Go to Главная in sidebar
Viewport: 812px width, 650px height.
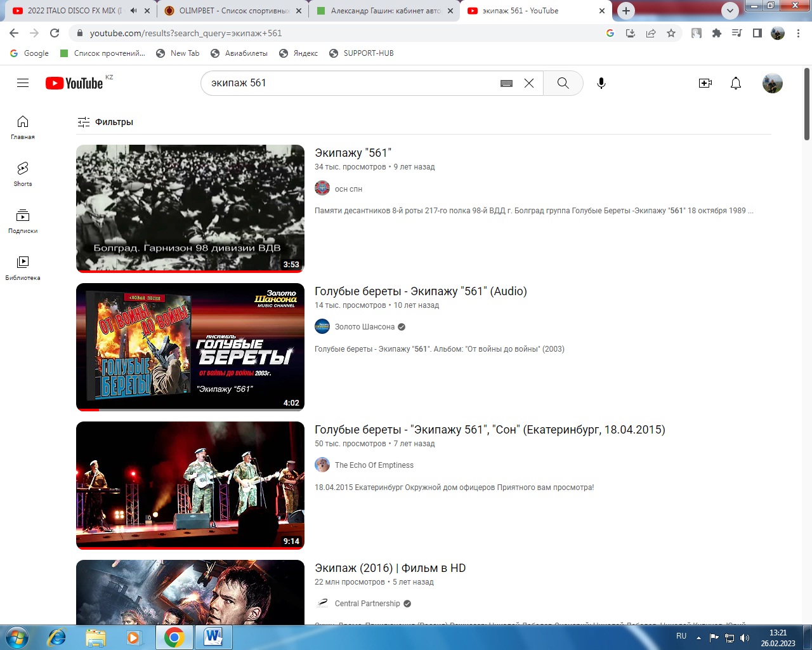(x=23, y=127)
